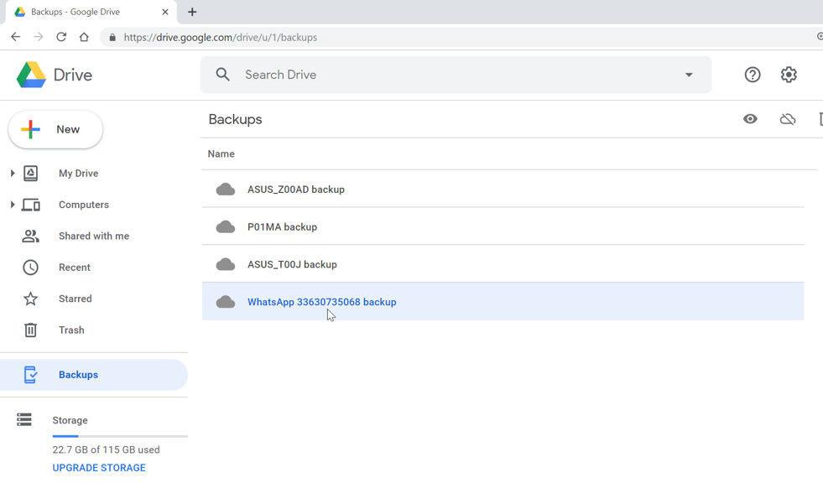
Task: Click the search magnifier icon
Action: pyautogui.click(x=222, y=75)
